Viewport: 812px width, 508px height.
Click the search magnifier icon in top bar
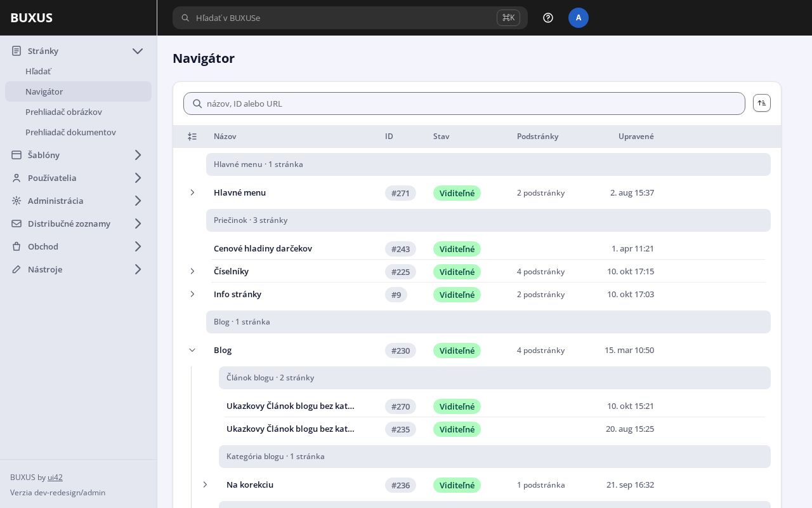tap(185, 18)
